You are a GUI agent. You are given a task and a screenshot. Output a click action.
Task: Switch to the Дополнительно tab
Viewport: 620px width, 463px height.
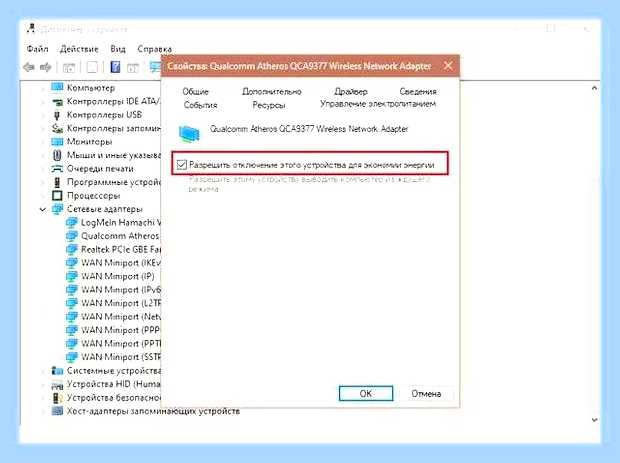pos(272,92)
